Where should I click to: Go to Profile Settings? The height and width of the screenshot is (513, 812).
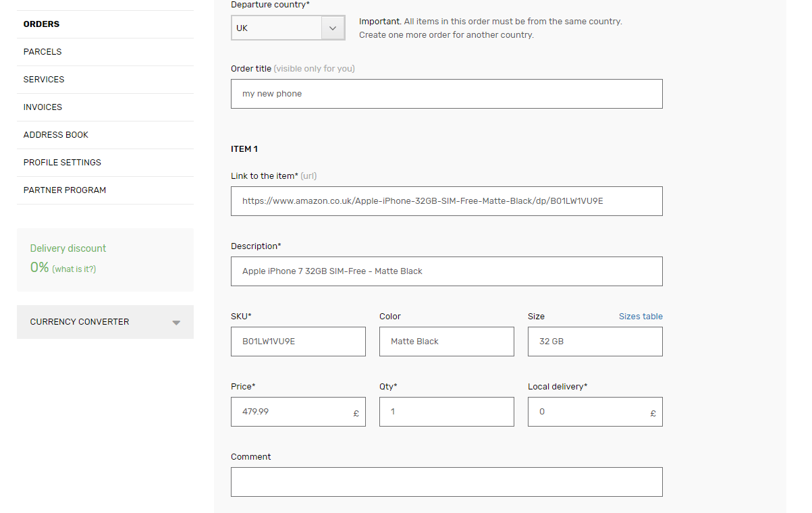click(x=62, y=162)
